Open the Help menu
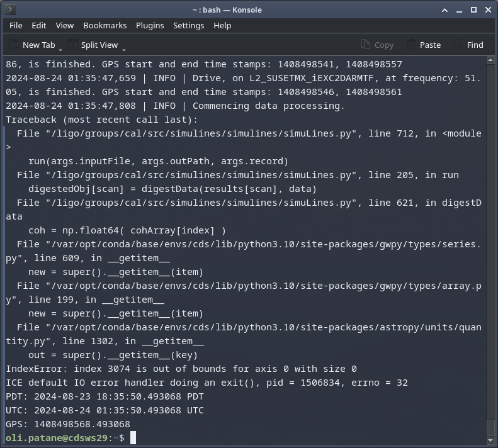The width and height of the screenshot is (498, 448). pyautogui.click(x=222, y=25)
